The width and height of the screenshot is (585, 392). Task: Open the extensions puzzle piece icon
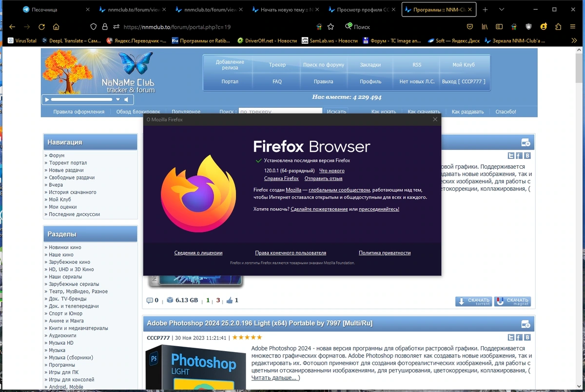tap(558, 27)
